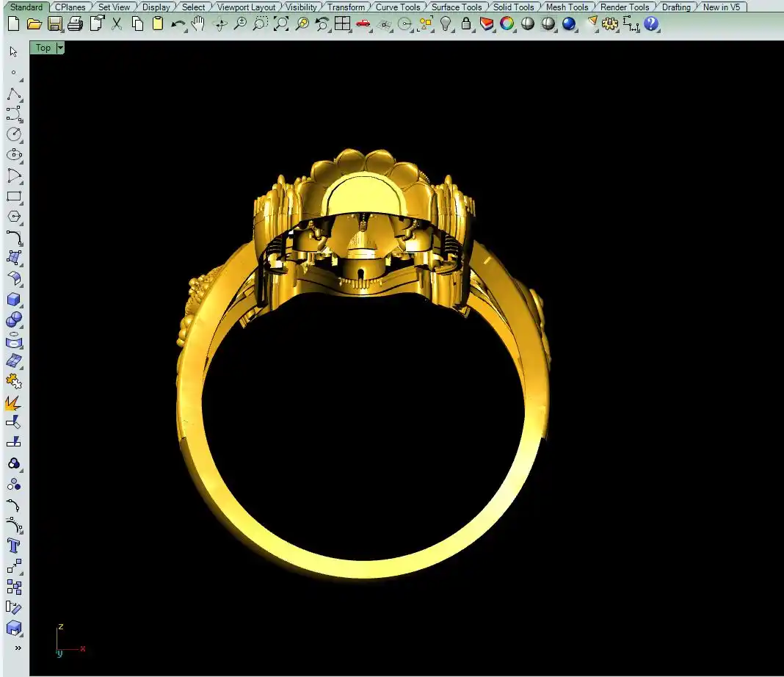The width and height of the screenshot is (784, 677).
Task: Click the Save file icon
Action: (x=54, y=23)
